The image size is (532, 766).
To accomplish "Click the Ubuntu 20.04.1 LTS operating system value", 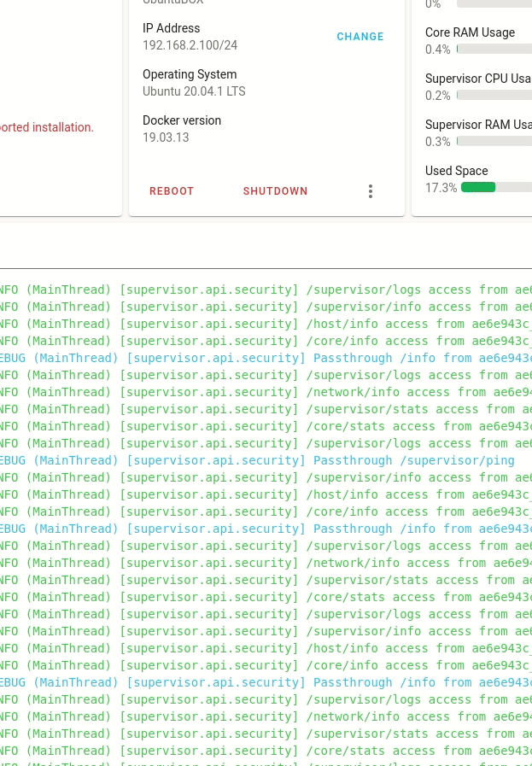I will pyautogui.click(x=194, y=91).
